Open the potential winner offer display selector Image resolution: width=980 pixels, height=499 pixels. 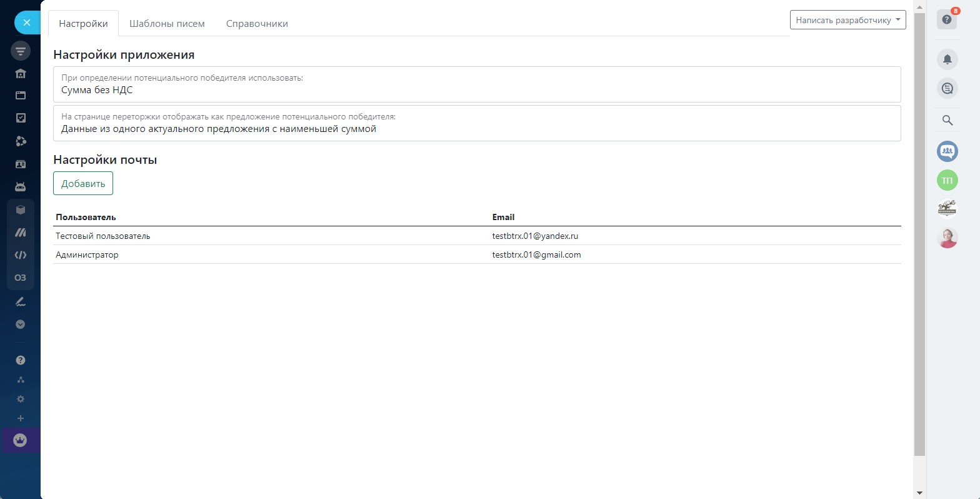coord(477,123)
